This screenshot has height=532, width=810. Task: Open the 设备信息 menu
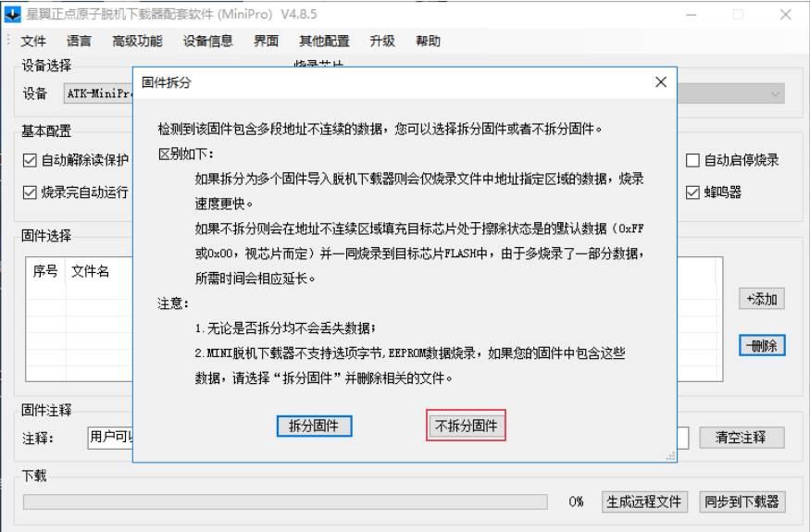click(x=208, y=42)
